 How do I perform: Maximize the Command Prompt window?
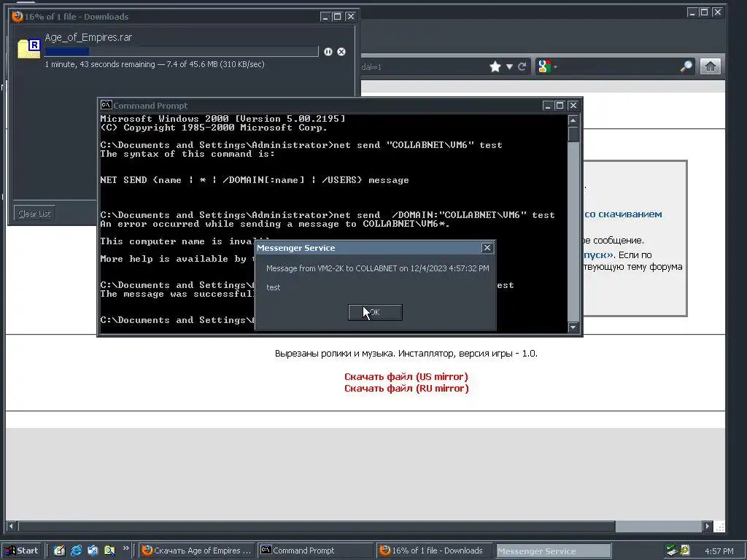coord(560,106)
